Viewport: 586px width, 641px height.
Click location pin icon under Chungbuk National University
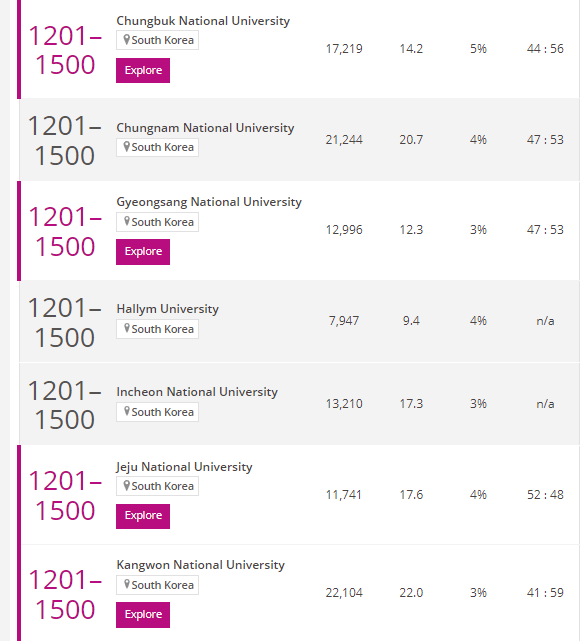[x=127, y=40]
